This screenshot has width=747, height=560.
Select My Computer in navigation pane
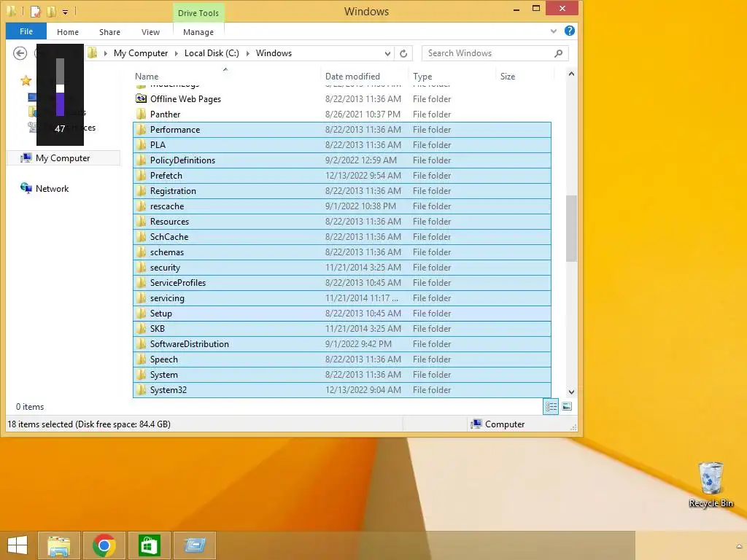63,158
